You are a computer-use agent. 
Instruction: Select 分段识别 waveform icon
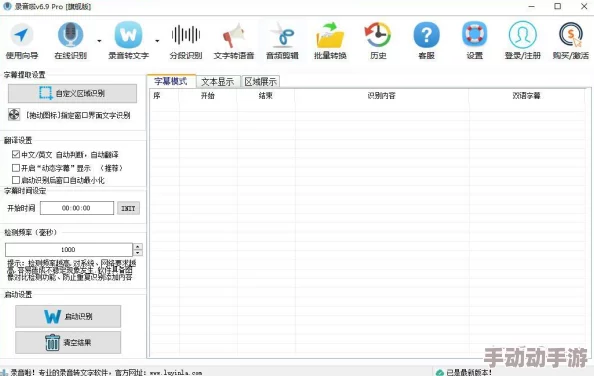(x=186, y=35)
